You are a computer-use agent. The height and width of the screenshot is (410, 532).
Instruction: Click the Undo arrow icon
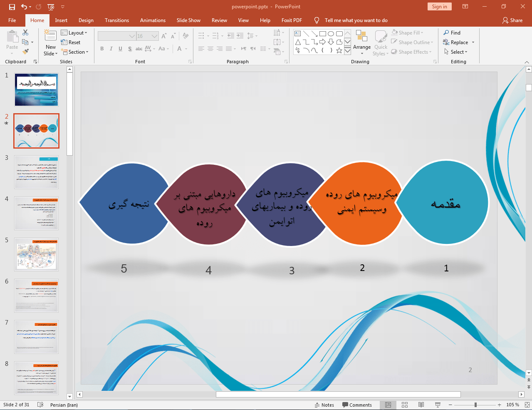[x=24, y=7]
